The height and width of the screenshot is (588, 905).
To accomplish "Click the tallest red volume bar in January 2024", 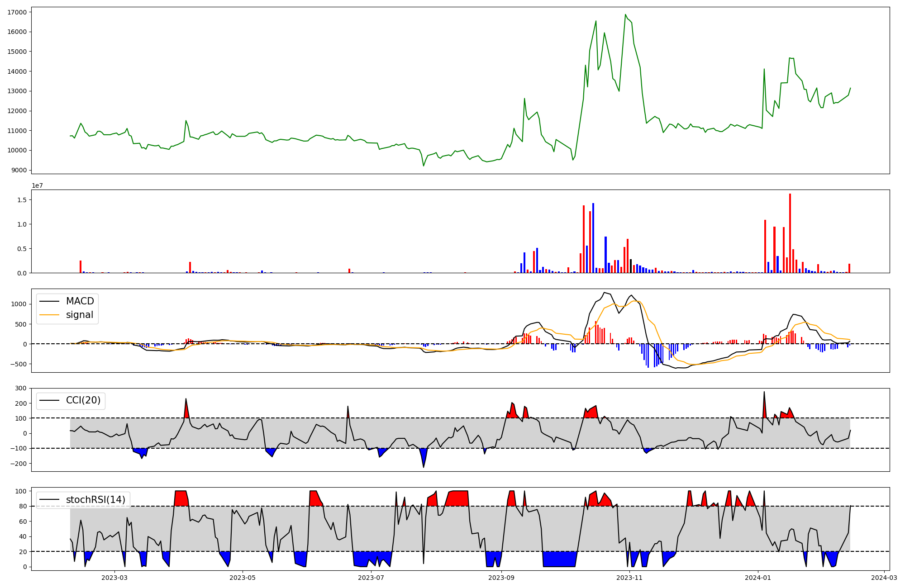I will [x=790, y=233].
